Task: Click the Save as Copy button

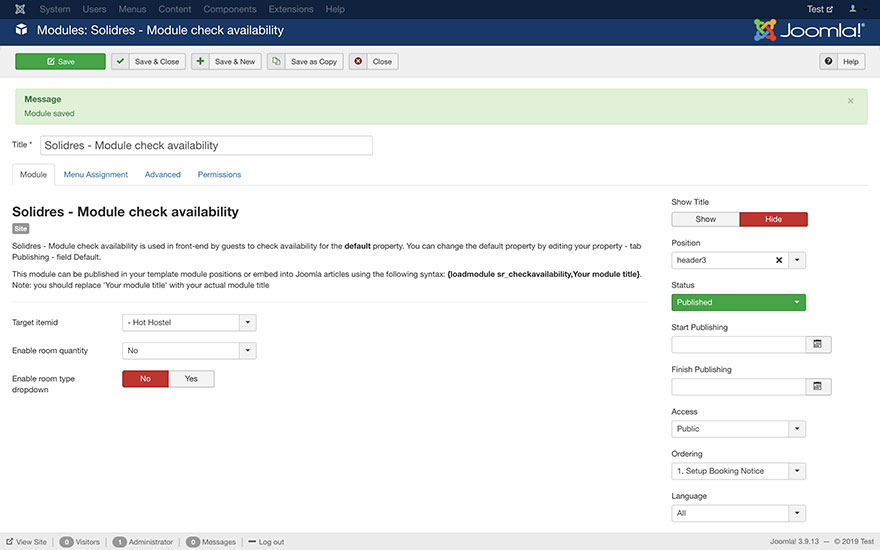Action: pos(305,61)
